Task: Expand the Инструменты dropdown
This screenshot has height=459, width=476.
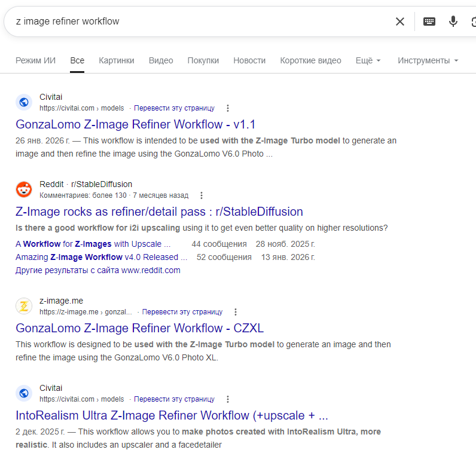Action: point(428,60)
